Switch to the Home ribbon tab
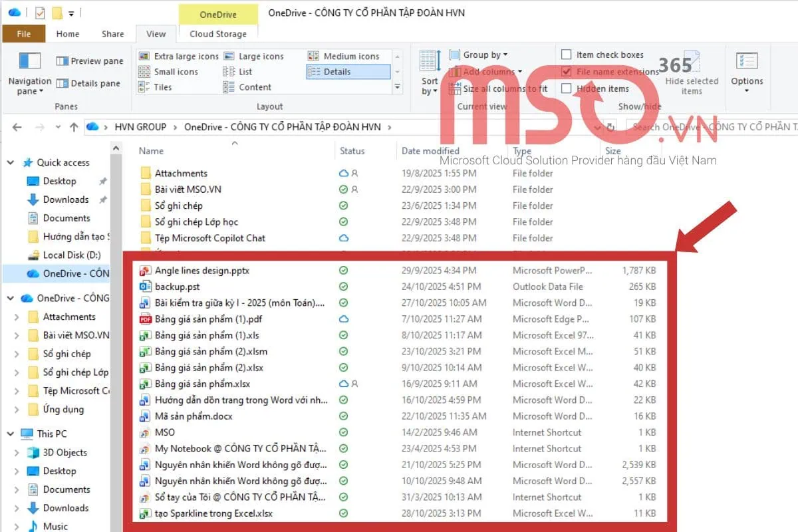 click(68, 34)
